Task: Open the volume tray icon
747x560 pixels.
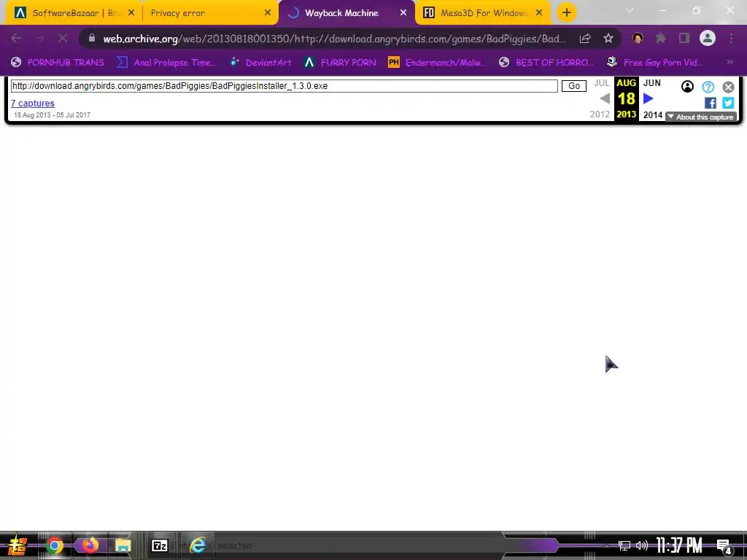Action: (642, 545)
